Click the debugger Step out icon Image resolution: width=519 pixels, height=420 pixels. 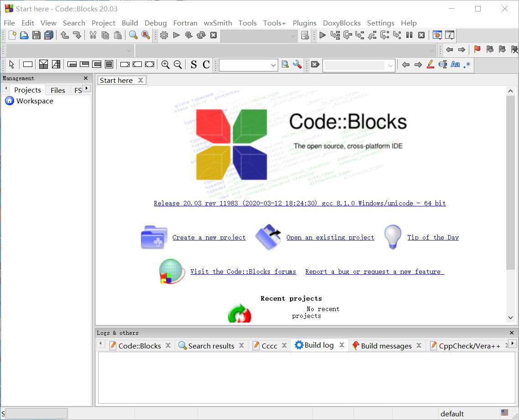tap(372, 35)
